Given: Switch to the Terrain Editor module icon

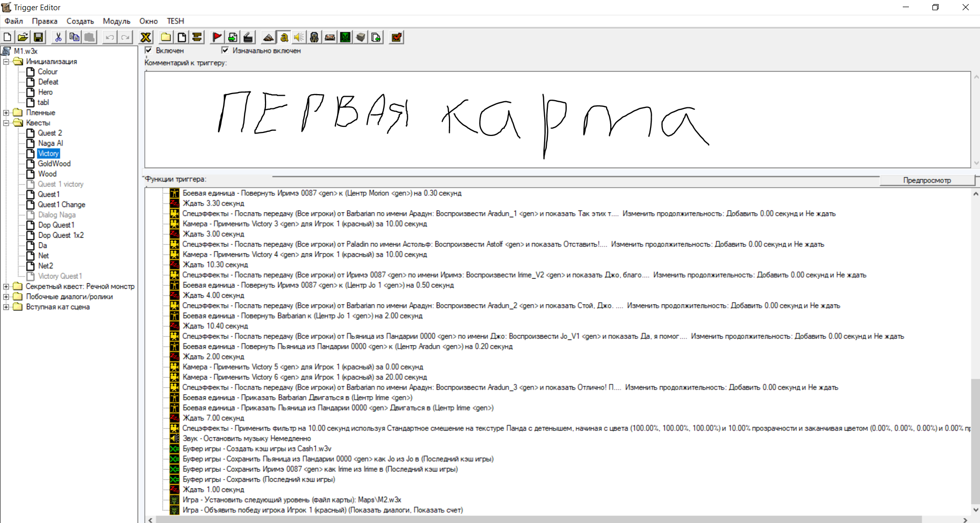Looking at the screenshot, I should pyautogui.click(x=268, y=37).
